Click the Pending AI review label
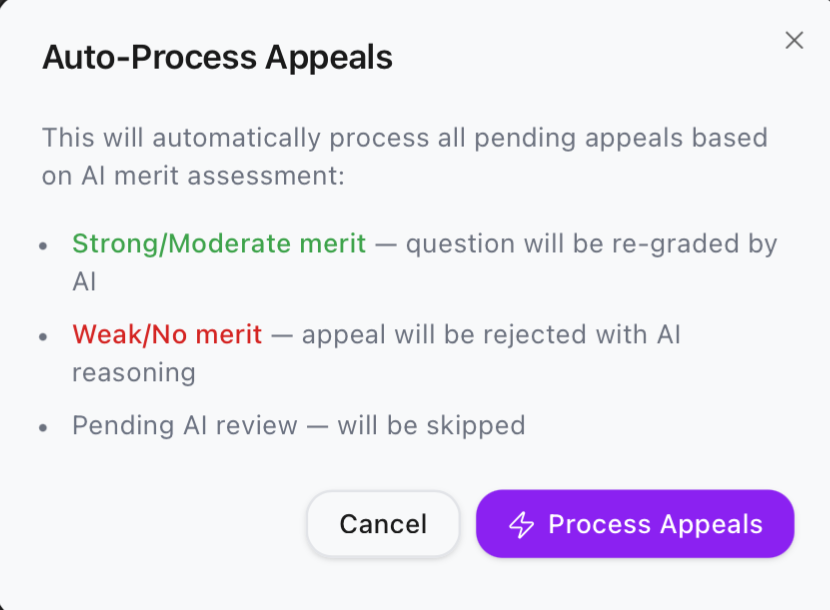 (x=185, y=425)
